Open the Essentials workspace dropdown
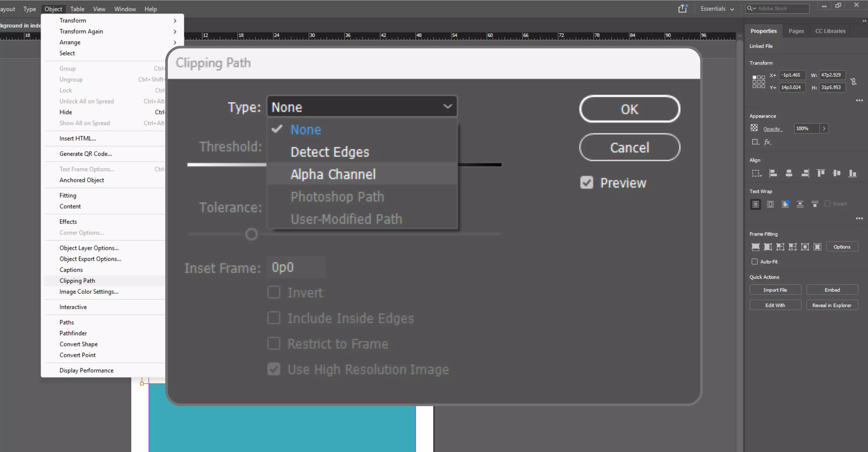 [x=717, y=9]
